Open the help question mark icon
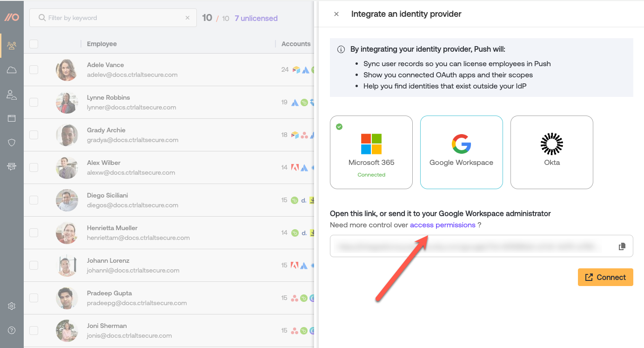This screenshot has width=644, height=348. (12, 330)
